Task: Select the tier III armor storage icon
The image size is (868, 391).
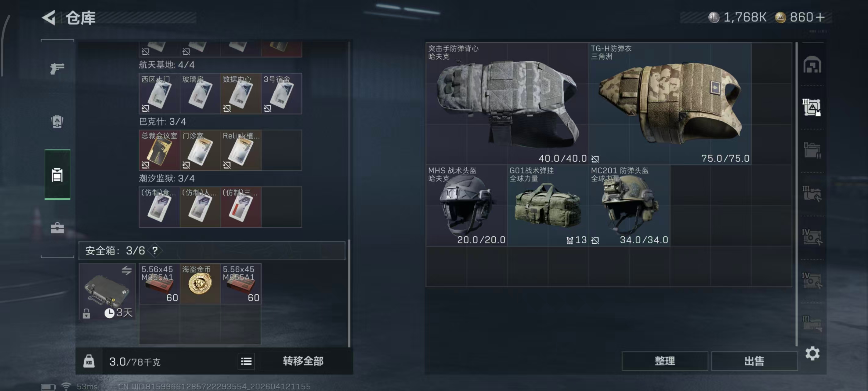Action: click(x=812, y=107)
